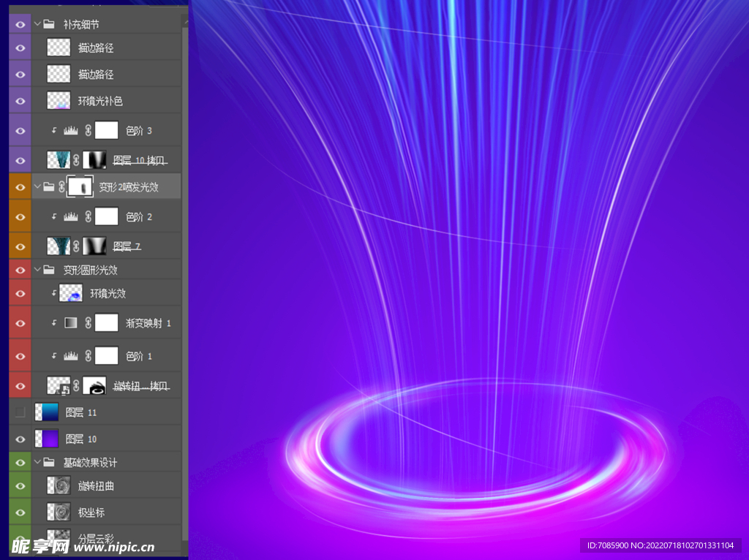Collapse the 变形圆形光效 layer group
749x560 pixels.
tap(37, 270)
